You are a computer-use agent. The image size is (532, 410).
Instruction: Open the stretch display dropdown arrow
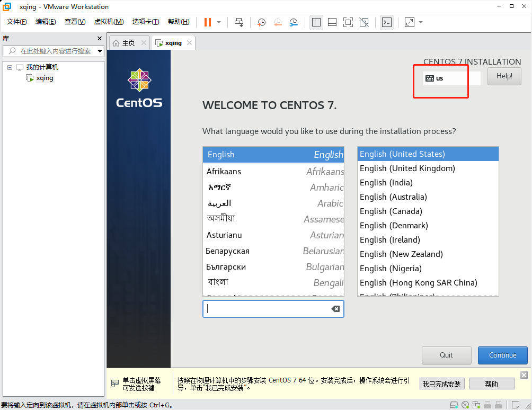point(421,22)
